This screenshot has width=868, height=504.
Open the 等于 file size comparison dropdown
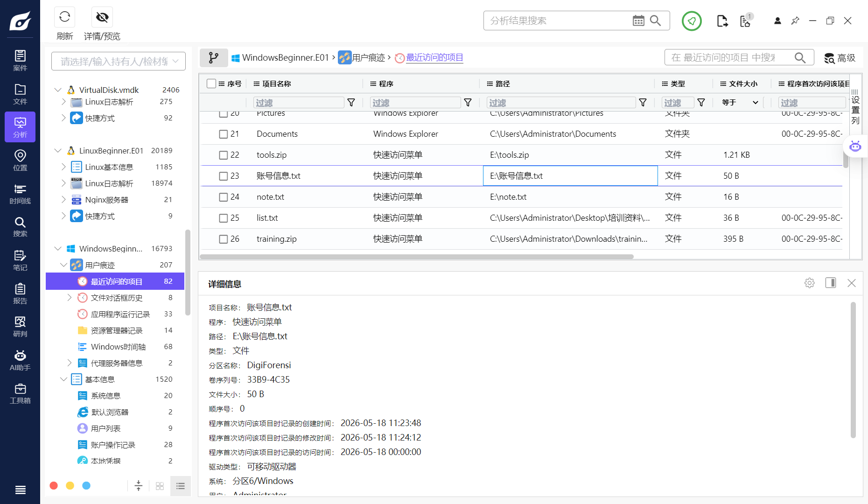(740, 102)
